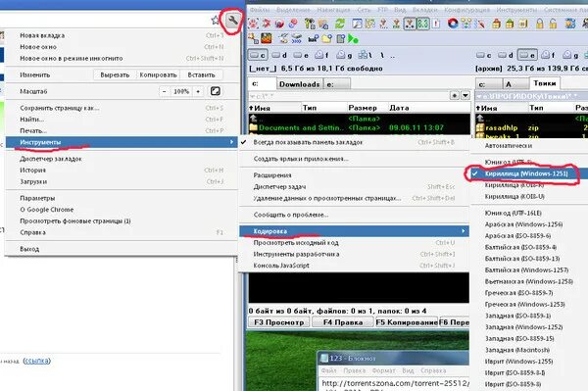Click the torrentszona URL text in Notepad

pos(395,383)
